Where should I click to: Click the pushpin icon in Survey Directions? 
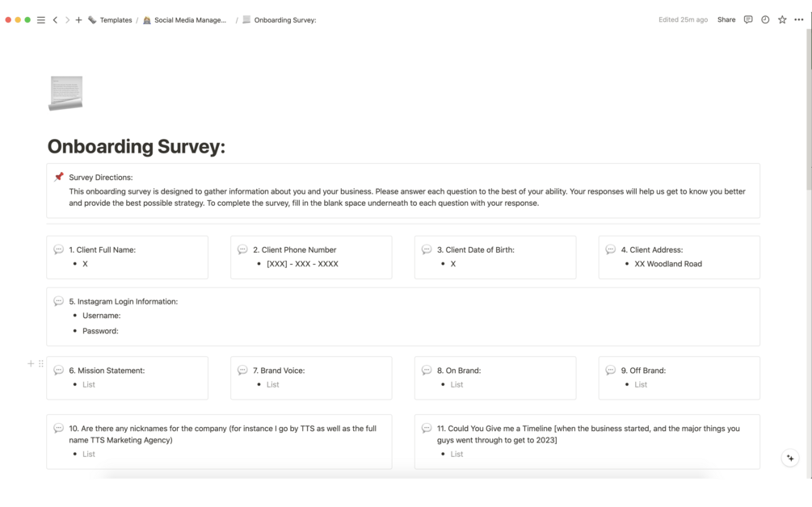(59, 178)
